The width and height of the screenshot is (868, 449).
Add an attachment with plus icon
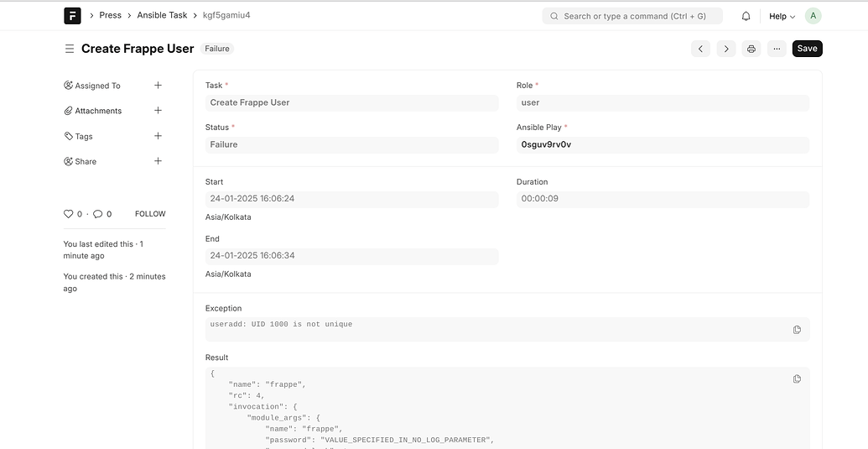(158, 110)
